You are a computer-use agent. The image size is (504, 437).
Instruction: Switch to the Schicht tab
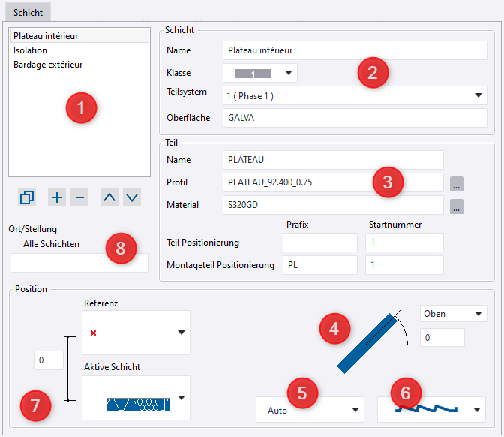tap(28, 13)
